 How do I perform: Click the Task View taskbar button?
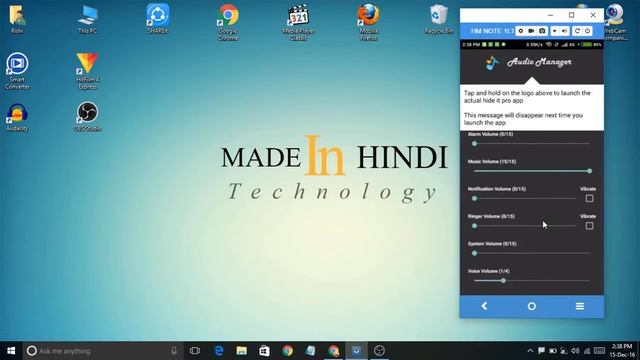pos(195,351)
